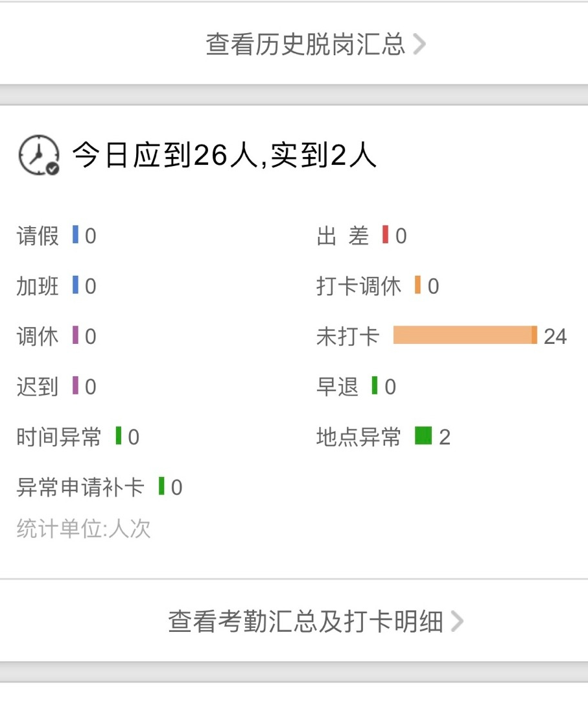Select the 调休 purple indicator

tap(75, 335)
